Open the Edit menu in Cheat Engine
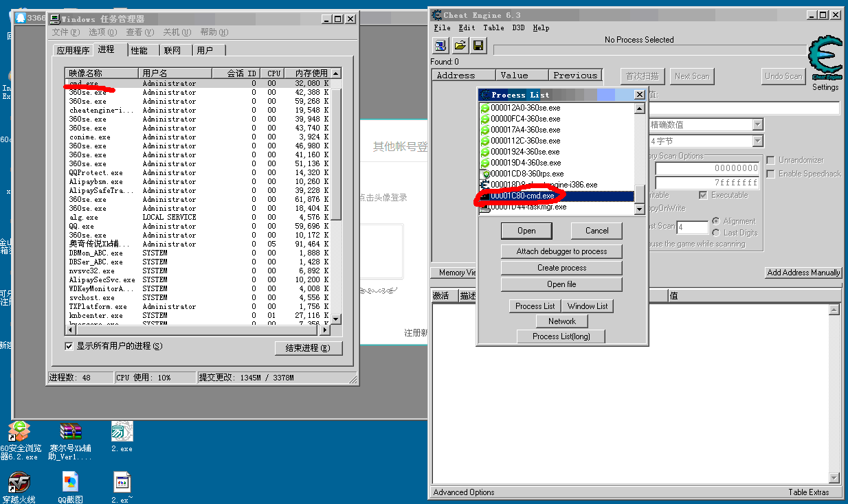 coord(467,27)
